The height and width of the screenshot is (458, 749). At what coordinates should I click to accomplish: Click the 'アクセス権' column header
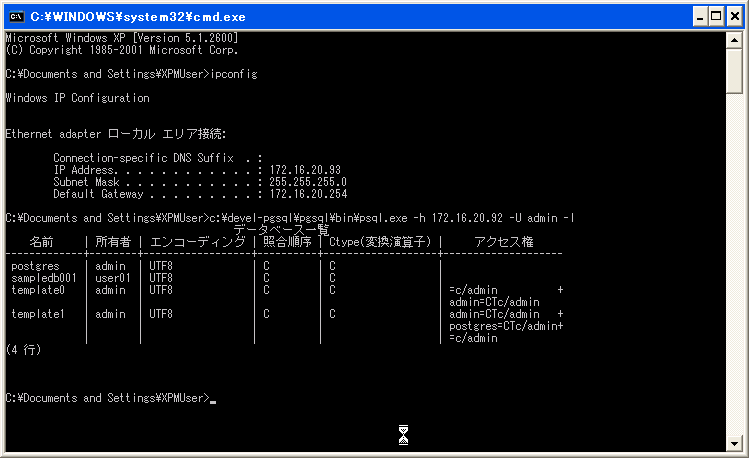[503, 242]
